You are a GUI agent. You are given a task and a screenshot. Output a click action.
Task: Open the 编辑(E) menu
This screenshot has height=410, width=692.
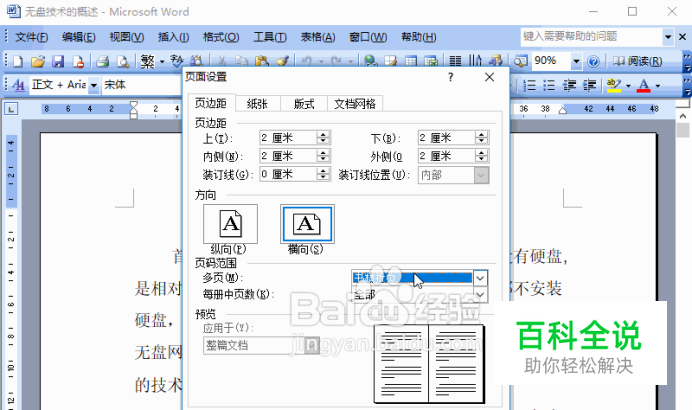(79, 38)
